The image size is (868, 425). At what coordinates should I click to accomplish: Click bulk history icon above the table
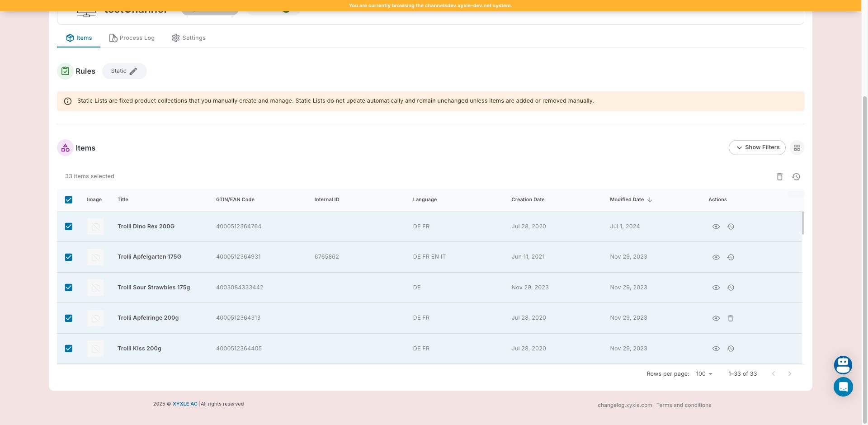tap(796, 177)
